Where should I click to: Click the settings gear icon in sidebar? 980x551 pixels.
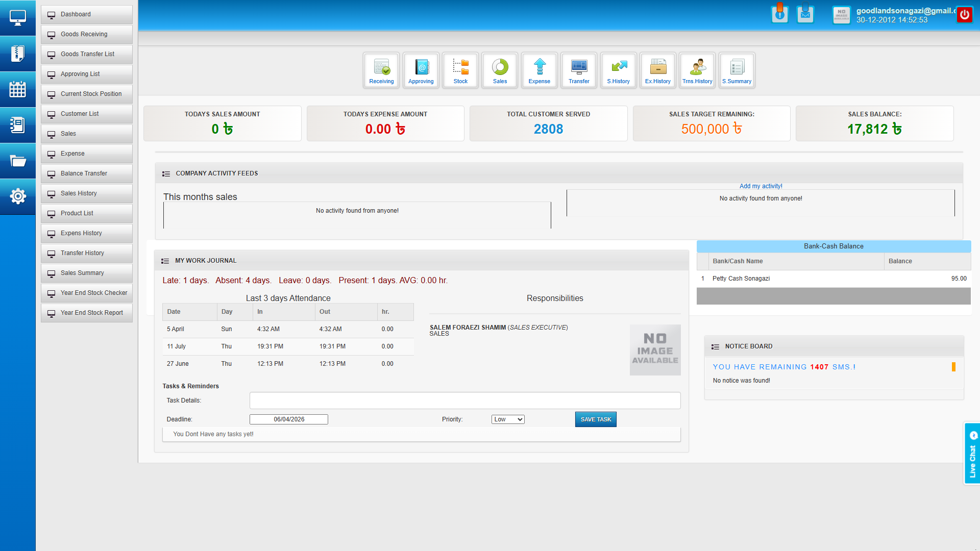pos(18,196)
